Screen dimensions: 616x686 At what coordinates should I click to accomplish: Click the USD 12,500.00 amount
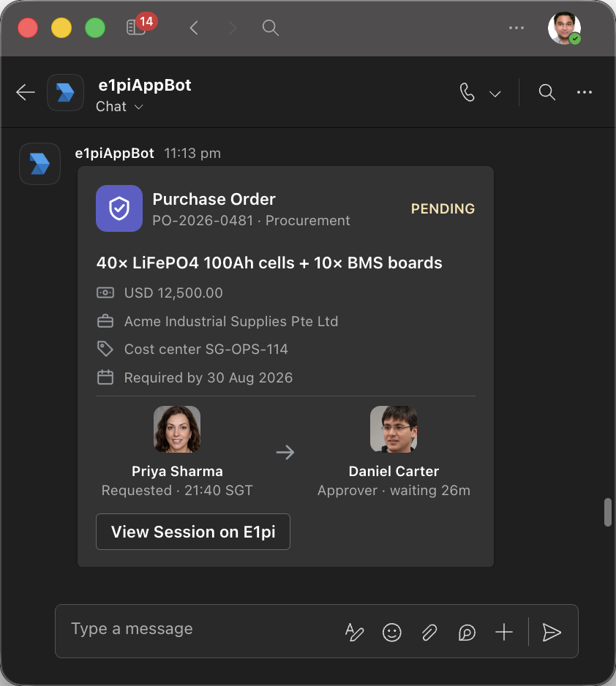(173, 293)
